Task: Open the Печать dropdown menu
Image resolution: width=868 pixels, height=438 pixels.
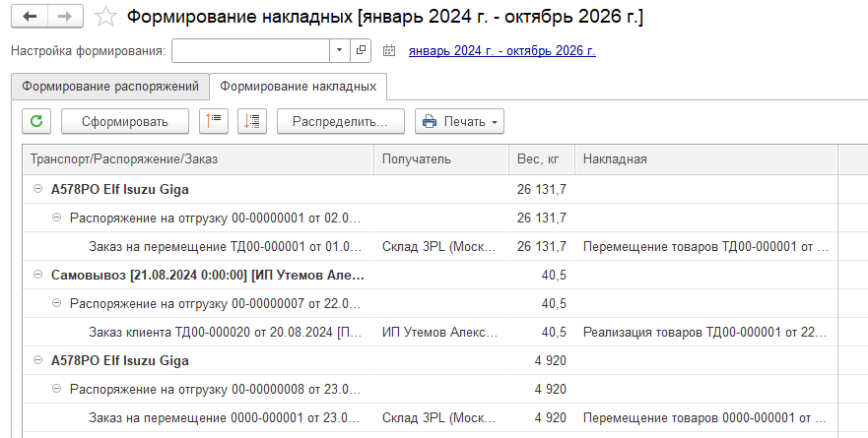Action: point(459,121)
